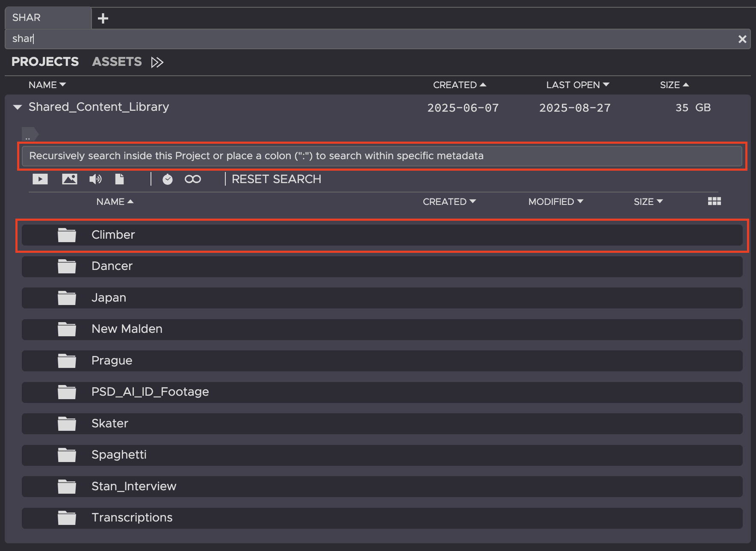
Task: Click the stopwatch filter icon
Action: (x=168, y=179)
